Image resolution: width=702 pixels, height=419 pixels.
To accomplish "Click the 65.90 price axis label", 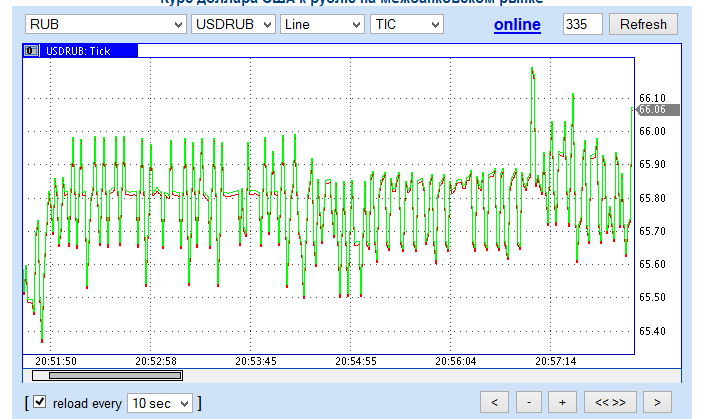I will coord(652,164).
